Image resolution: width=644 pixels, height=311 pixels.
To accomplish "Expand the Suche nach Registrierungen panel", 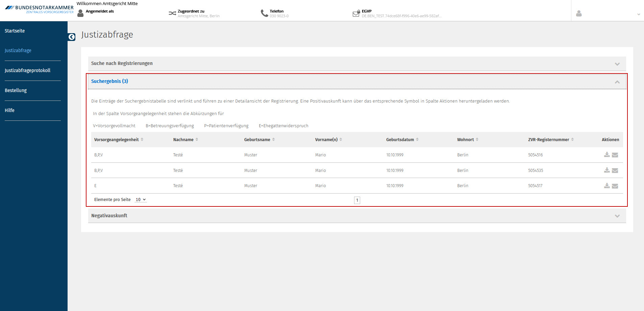I will tap(357, 64).
